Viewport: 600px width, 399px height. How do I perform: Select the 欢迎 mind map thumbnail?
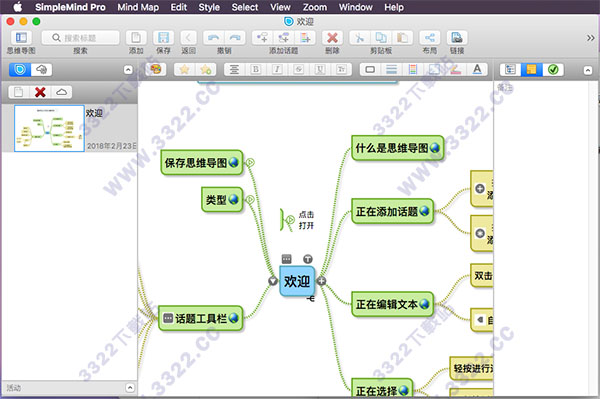(x=49, y=129)
